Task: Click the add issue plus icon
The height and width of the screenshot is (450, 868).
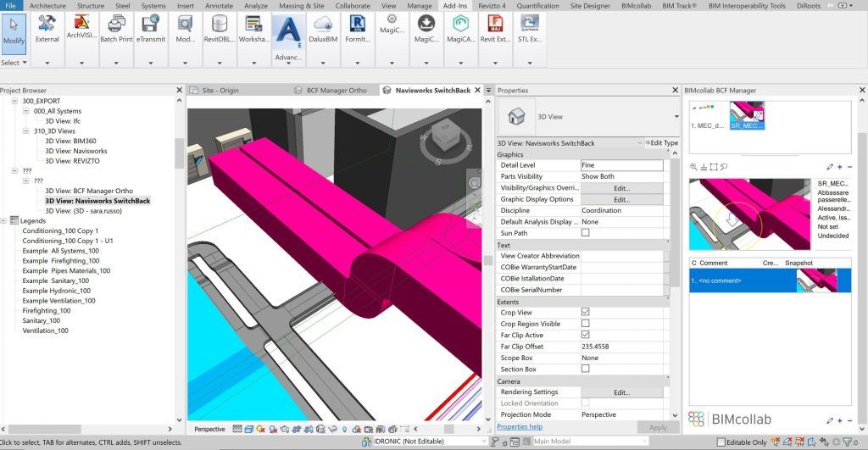Action: pyautogui.click(x=840, y=167)
